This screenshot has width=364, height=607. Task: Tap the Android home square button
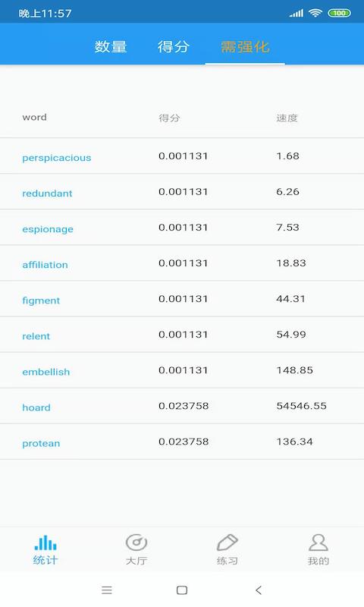182,590
